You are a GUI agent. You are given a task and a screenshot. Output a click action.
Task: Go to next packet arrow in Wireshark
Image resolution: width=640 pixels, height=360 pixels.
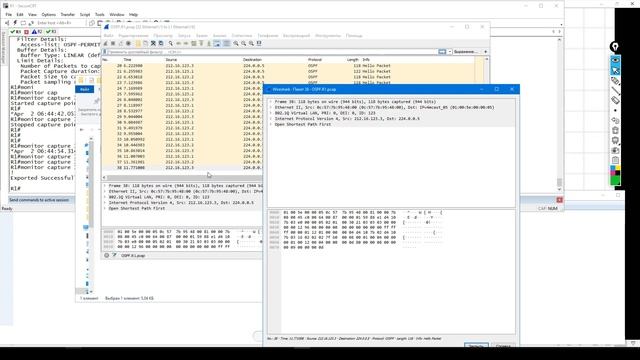point(186,43)
